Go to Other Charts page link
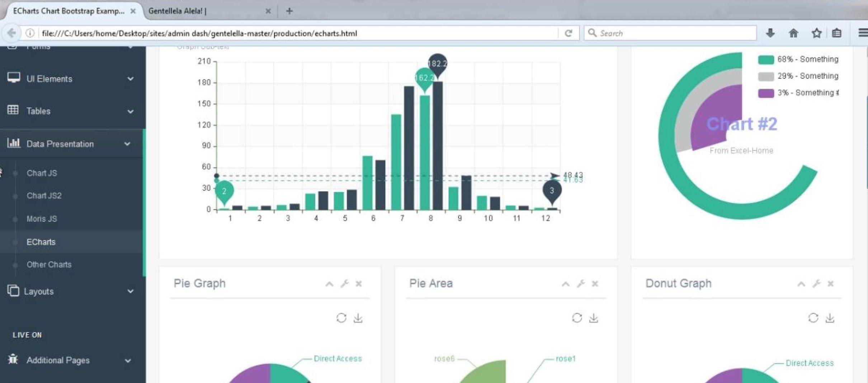868x383 pixels. coord(49,265)
